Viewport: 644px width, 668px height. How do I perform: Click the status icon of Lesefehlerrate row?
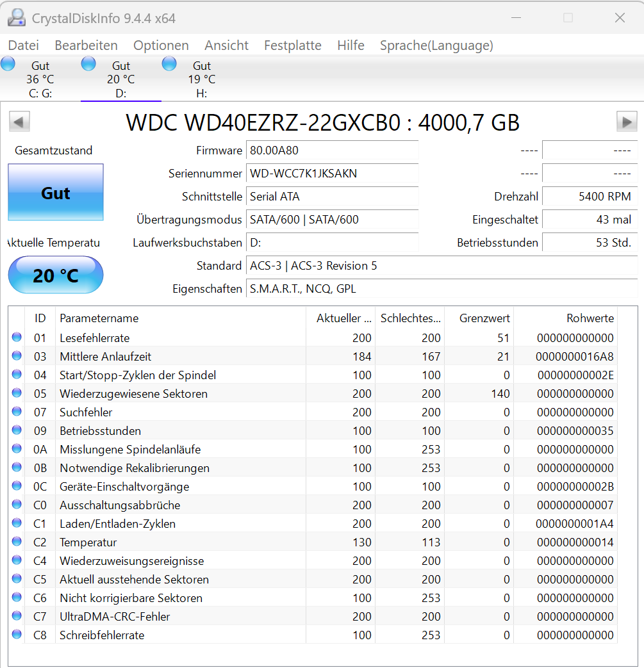point(17,338)
